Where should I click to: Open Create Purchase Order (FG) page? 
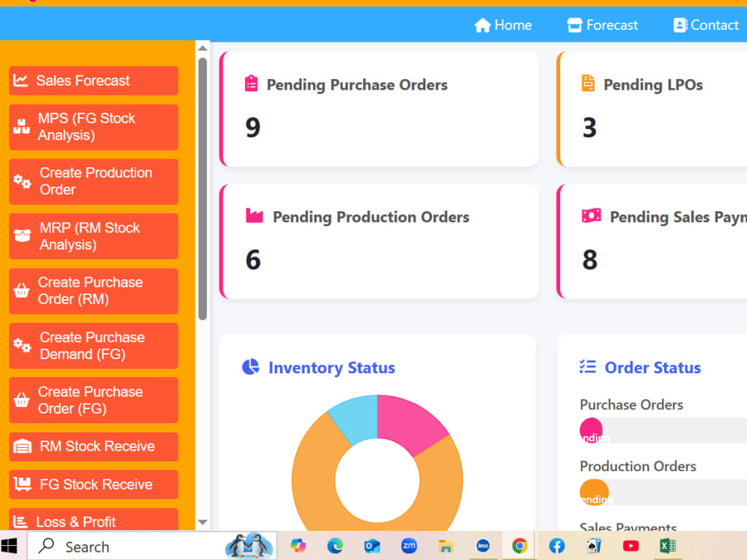(93, 400)
